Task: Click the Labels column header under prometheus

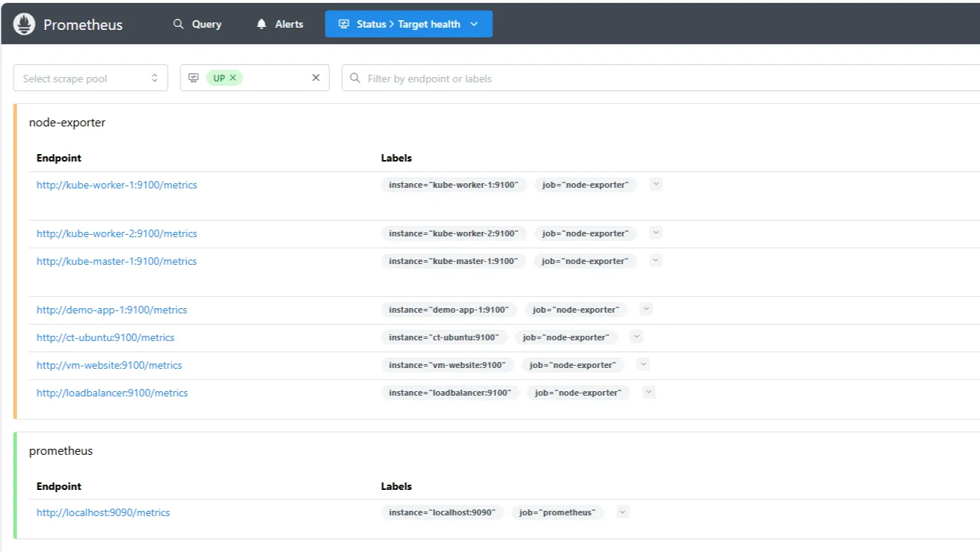Action: [396, 486]
